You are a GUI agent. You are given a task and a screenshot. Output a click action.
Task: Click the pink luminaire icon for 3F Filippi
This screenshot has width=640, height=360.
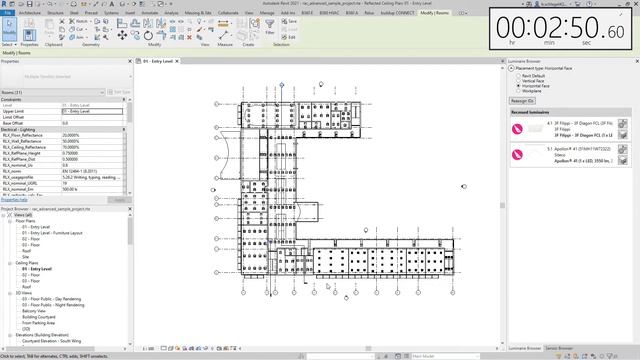point(517,129)
